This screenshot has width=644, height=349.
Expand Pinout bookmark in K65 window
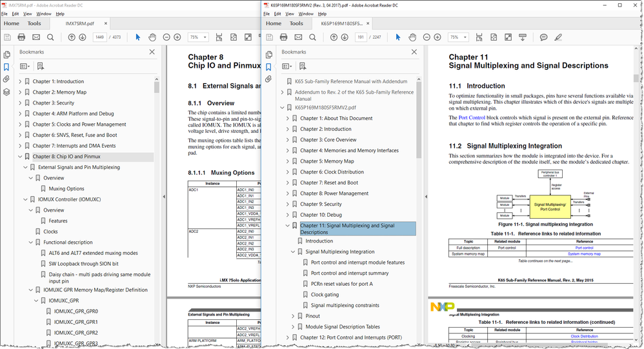pos(293,316)
